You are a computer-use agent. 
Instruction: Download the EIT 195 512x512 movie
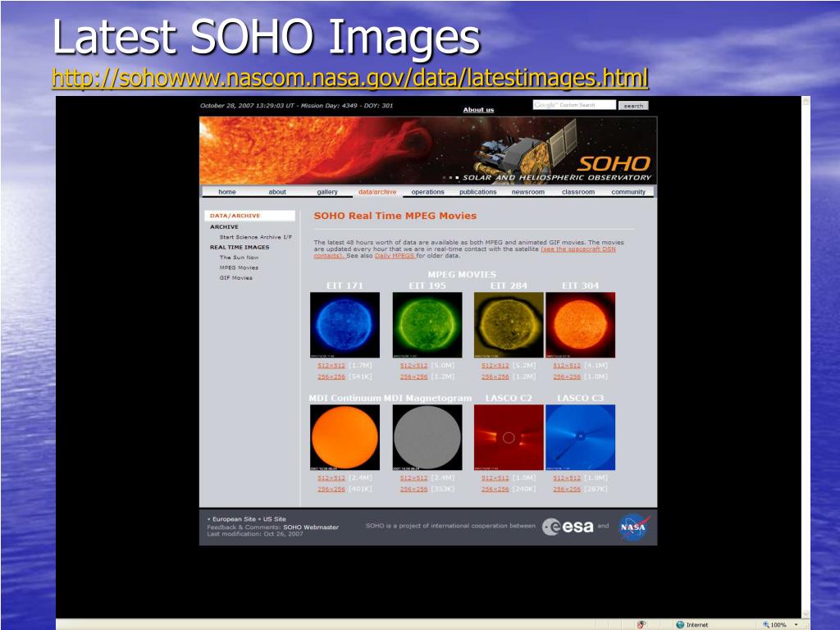413,365
